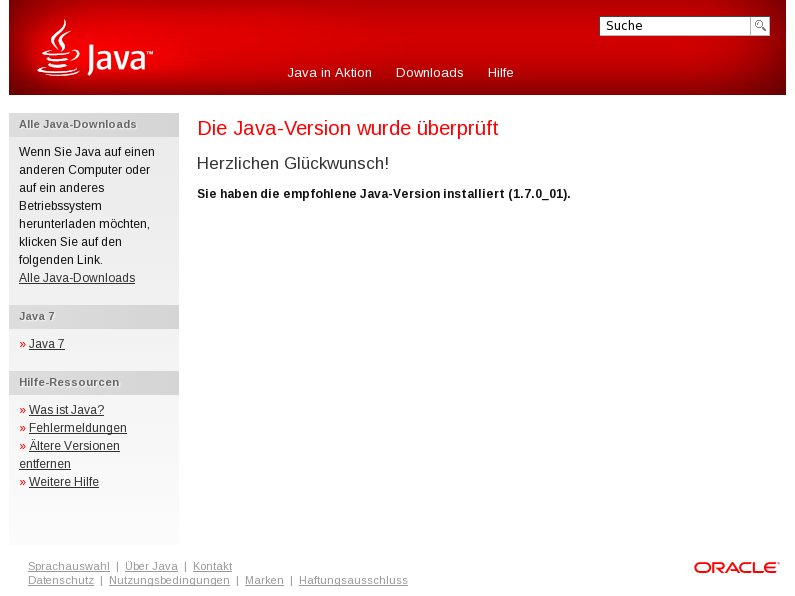795x596 pixels.
Task: Open Nutzungsbedingungen footer link
Action: [x=169, y=580]
